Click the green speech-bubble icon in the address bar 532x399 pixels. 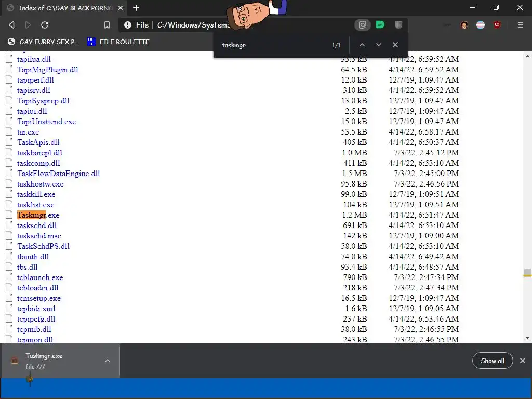click(380, 25)
